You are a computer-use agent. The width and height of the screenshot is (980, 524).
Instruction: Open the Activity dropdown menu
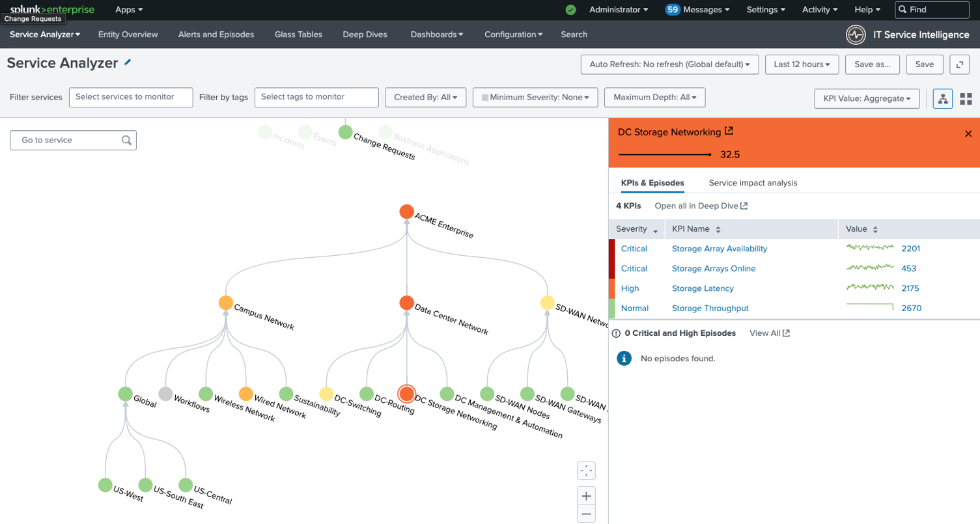pos(820,10)
